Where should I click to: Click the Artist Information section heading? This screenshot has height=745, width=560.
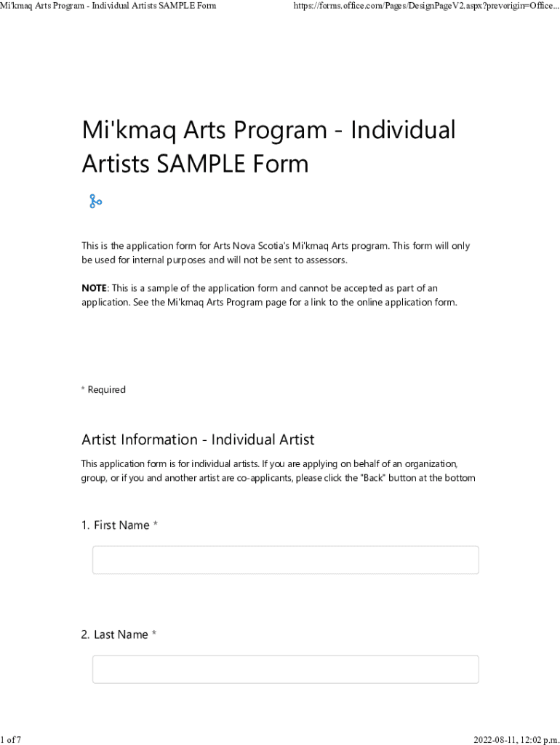coord(198,439)
